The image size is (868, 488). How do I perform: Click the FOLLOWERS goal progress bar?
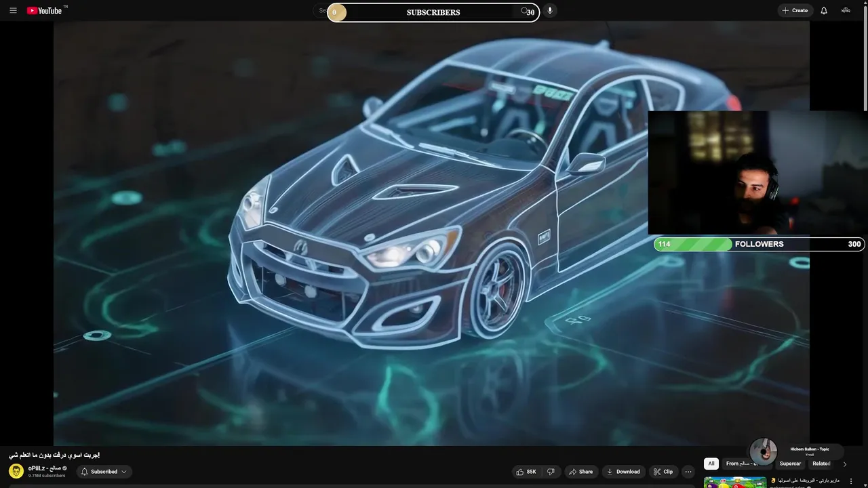coord(759,244)
